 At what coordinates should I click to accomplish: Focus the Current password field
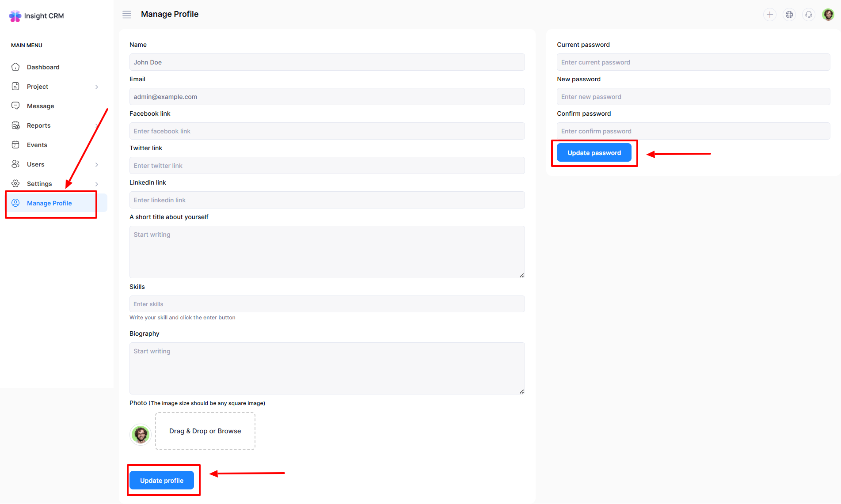(693, 62)
